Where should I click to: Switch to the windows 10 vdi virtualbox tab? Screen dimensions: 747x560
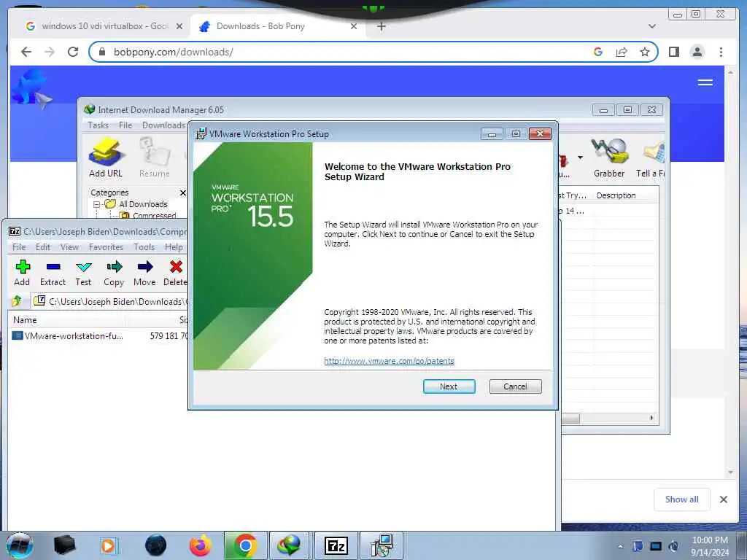coord(104,26)
